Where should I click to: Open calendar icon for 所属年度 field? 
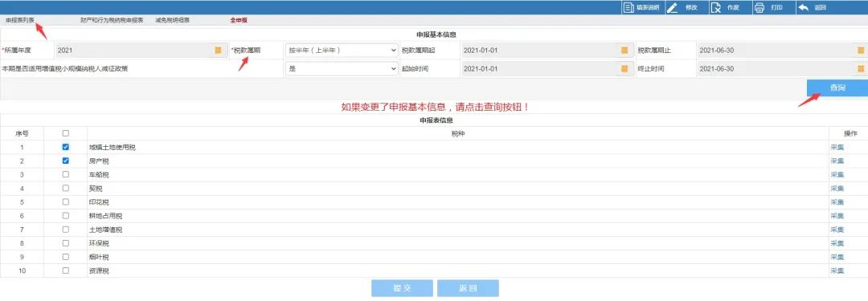(218, 51)
